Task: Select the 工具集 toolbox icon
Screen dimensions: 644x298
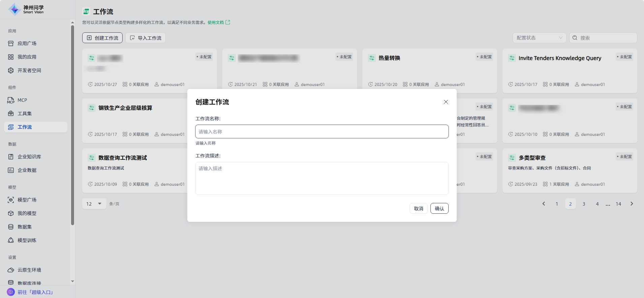Action: pos(11,114)
